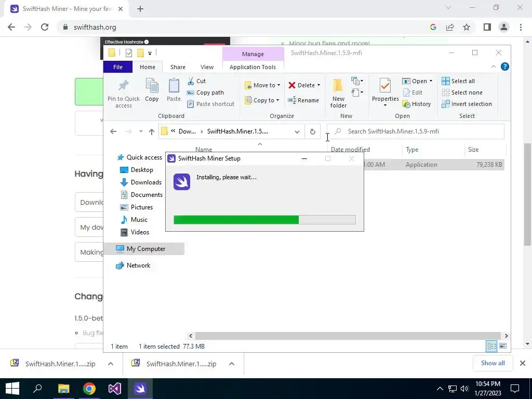Click Pin to Quick access icon
532x399 pixels.
click(x=124, y=86)
